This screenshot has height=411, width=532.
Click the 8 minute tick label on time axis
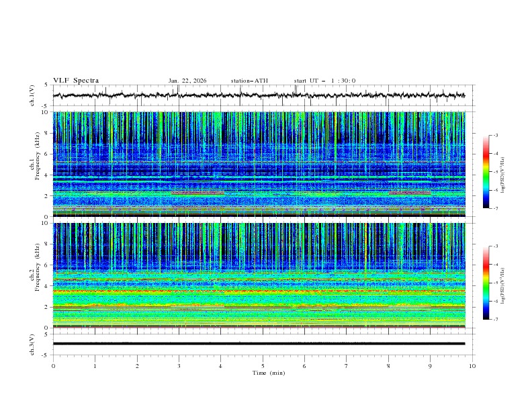point(388,366)
